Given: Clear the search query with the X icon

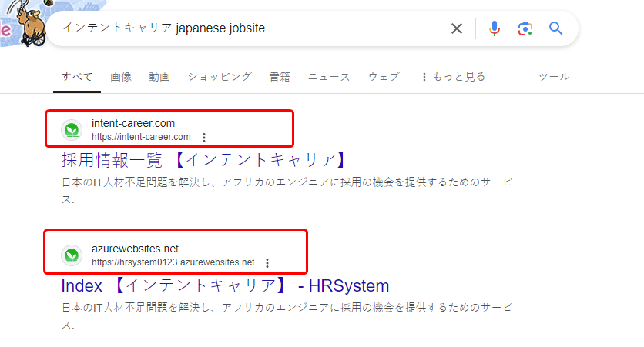Looking at the screenshot, I should coord(456,28).
